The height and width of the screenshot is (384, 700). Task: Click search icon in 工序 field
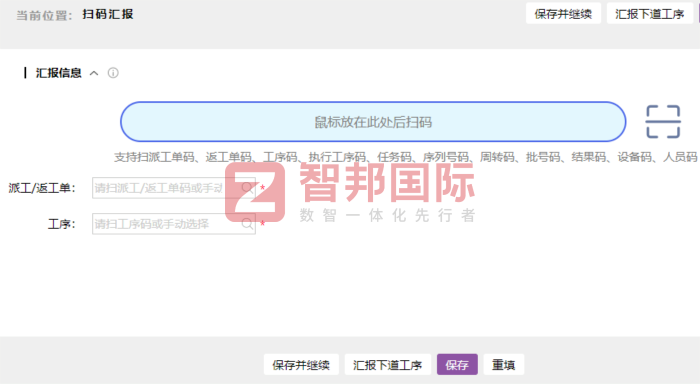click(247, 224)
